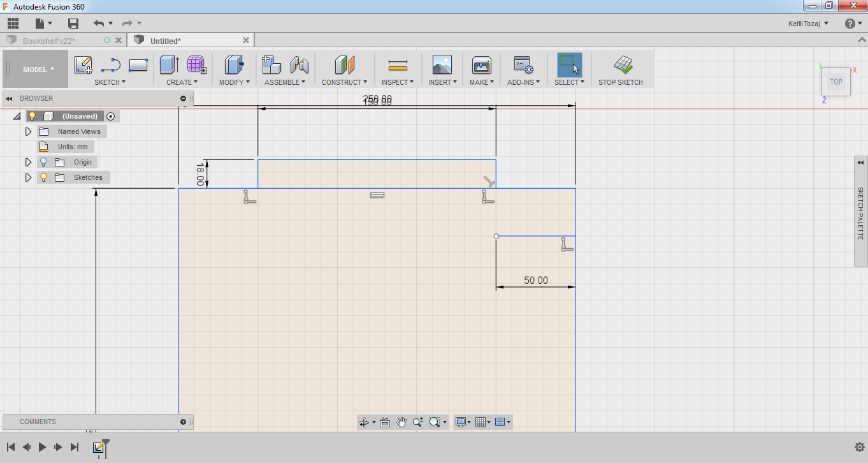The height and width of the screenshot is (463, 868).
Task: Select the Pan hand tool
Action: click(401, 422)
